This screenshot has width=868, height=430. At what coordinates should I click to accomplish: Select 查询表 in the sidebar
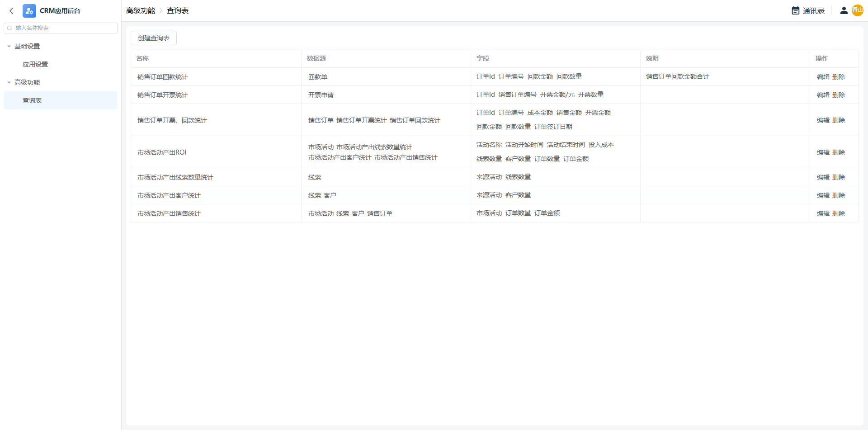[x=32, y=100]
